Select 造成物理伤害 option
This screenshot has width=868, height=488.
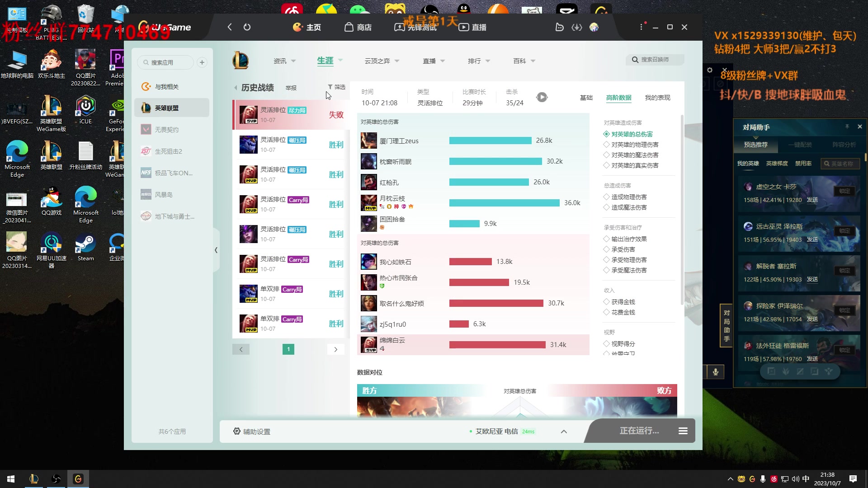(625, 197)
